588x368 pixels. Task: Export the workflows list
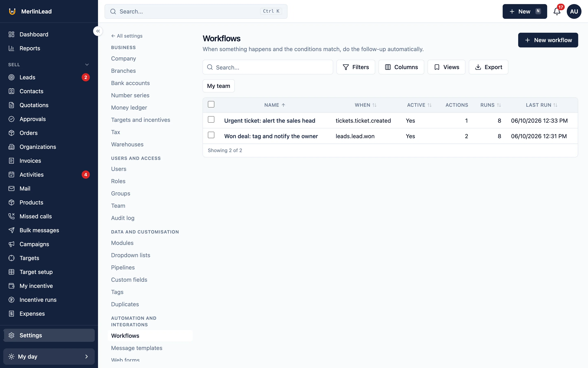click(488, 67)
